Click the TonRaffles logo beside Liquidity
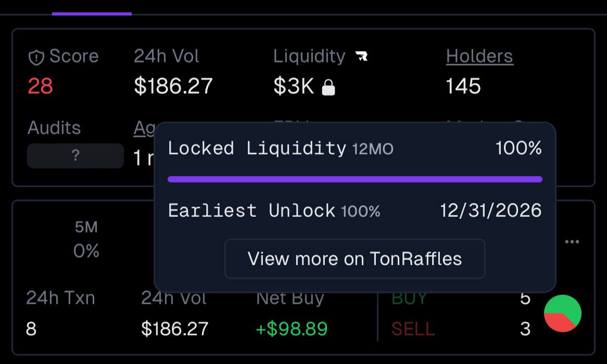The image size is (607, 364). [x=362, y=57]
